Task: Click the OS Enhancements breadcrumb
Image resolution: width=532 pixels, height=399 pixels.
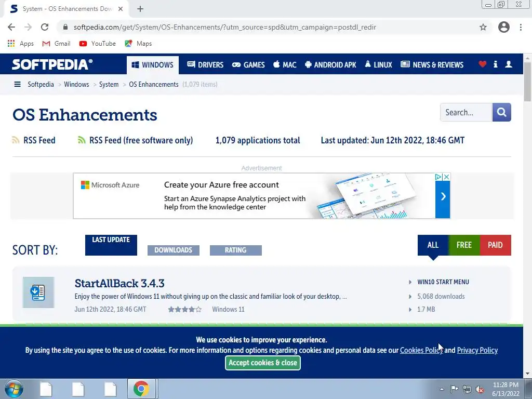Action: click(x=154, y=84)
